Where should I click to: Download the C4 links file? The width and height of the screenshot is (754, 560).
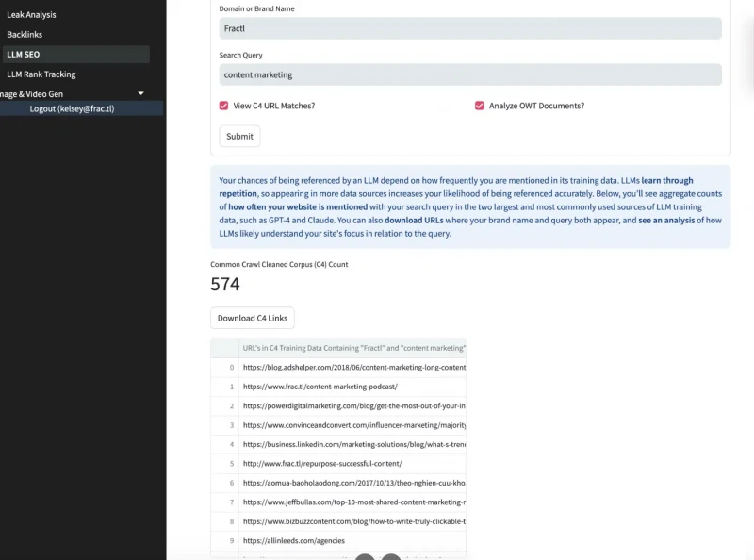pos(253,318)
